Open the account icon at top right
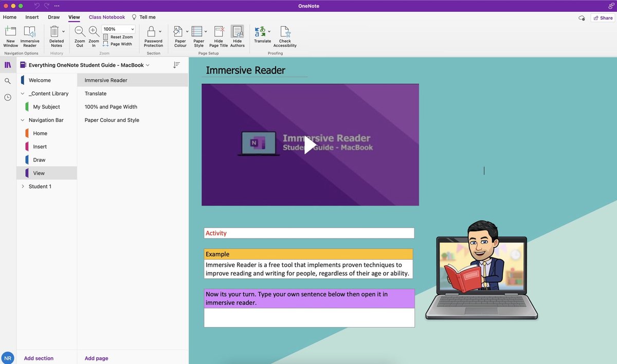617x364 pixels. (x=611, y=6)
